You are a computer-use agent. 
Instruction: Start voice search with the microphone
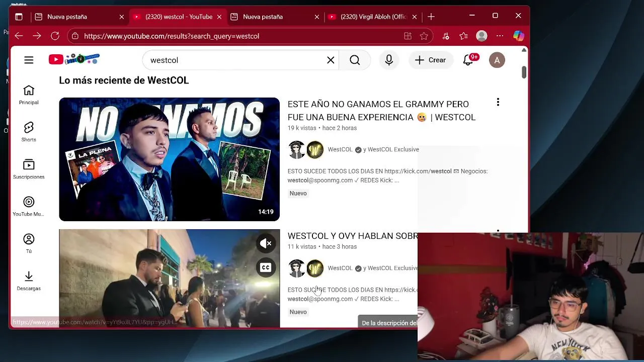coord(389,60)
